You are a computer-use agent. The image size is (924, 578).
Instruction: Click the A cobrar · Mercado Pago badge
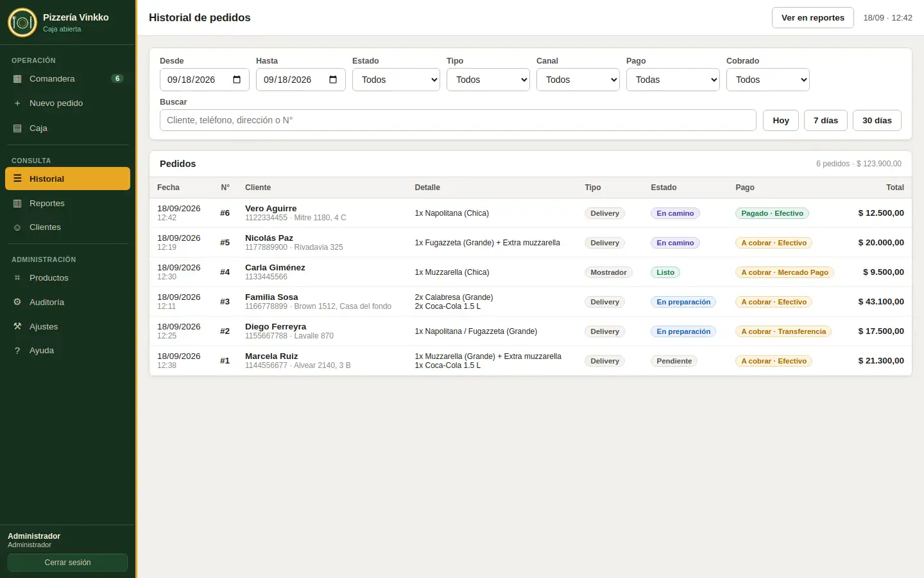click(785, 272)
